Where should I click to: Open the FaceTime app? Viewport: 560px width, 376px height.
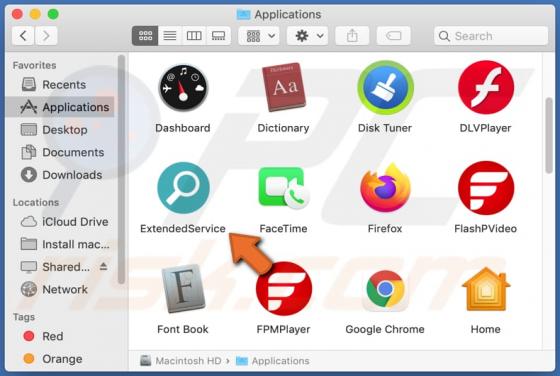(284, 188)
